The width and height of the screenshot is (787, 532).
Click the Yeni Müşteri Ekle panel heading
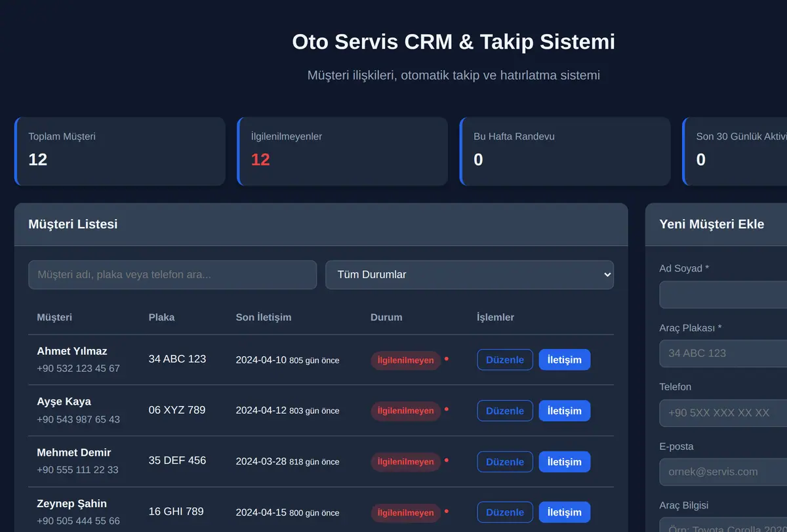[x=712, y=224]
